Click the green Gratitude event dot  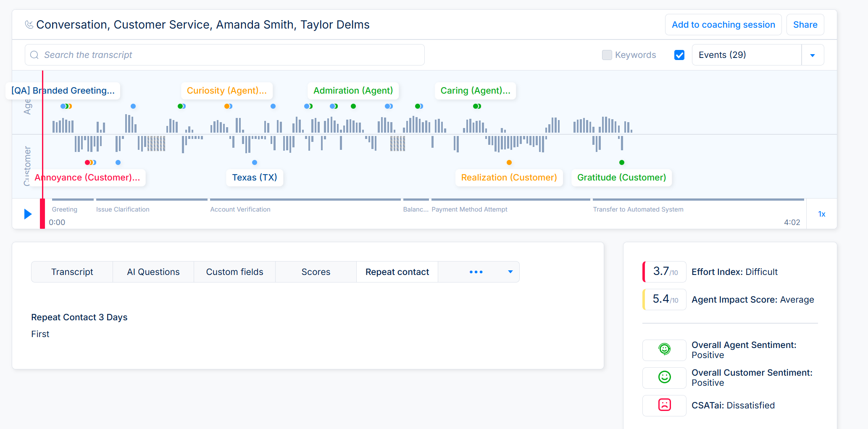coord(622,162)
